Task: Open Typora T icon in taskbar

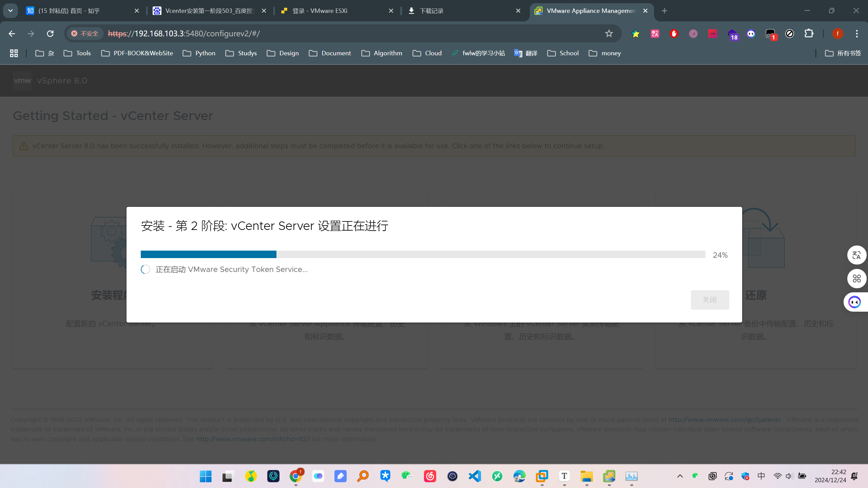Action: click(x=564, y=476)
